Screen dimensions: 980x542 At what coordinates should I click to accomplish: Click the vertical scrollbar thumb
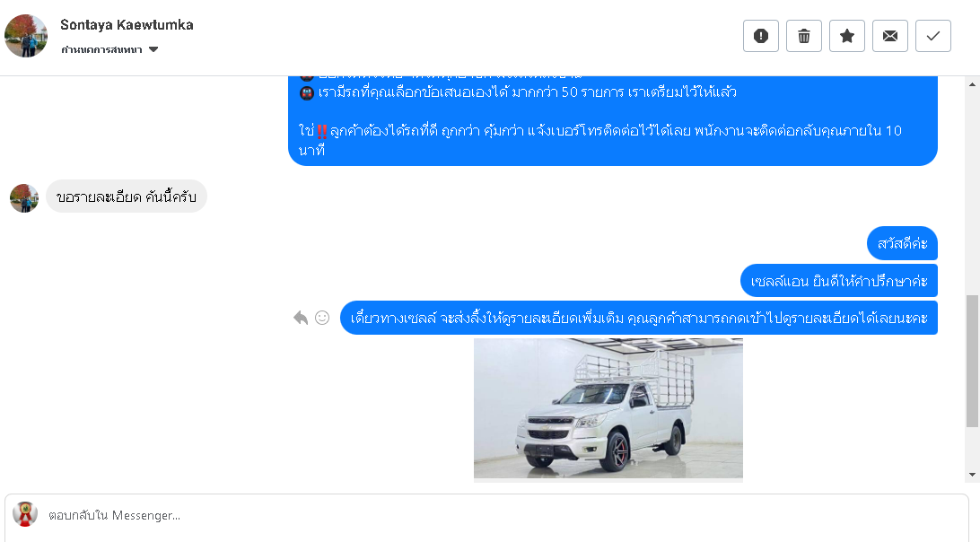tap(972, 361)
